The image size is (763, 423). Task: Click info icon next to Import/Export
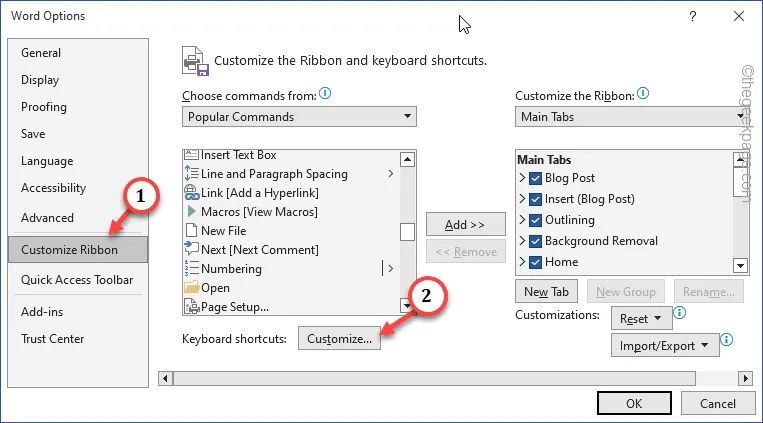tap(727, 339)
